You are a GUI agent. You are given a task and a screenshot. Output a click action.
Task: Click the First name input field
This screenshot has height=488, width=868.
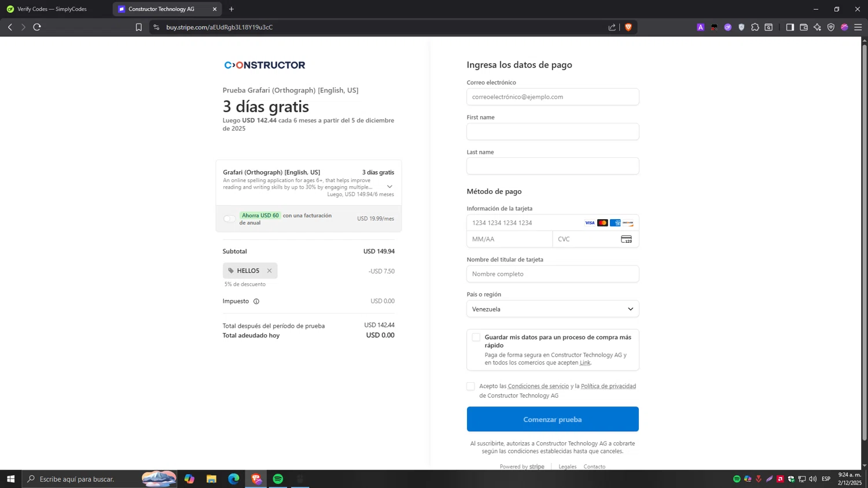point(553,131)
